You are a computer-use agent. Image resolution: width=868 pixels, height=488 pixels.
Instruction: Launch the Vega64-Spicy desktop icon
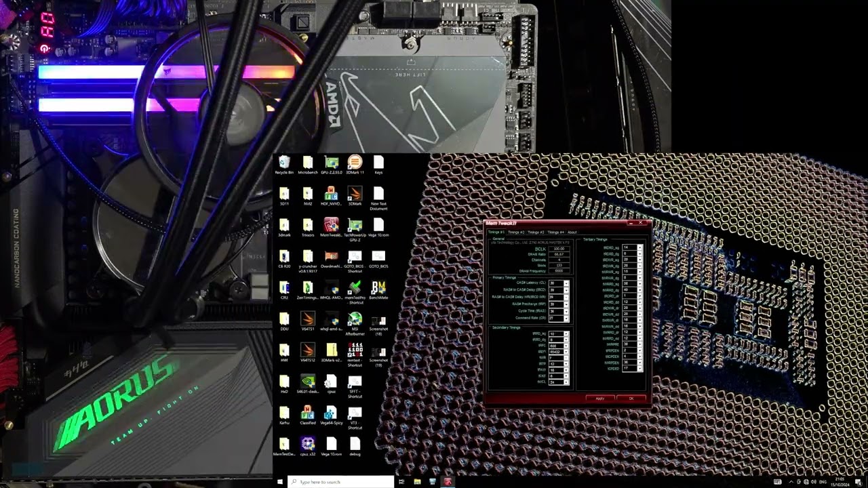[331, 415]
